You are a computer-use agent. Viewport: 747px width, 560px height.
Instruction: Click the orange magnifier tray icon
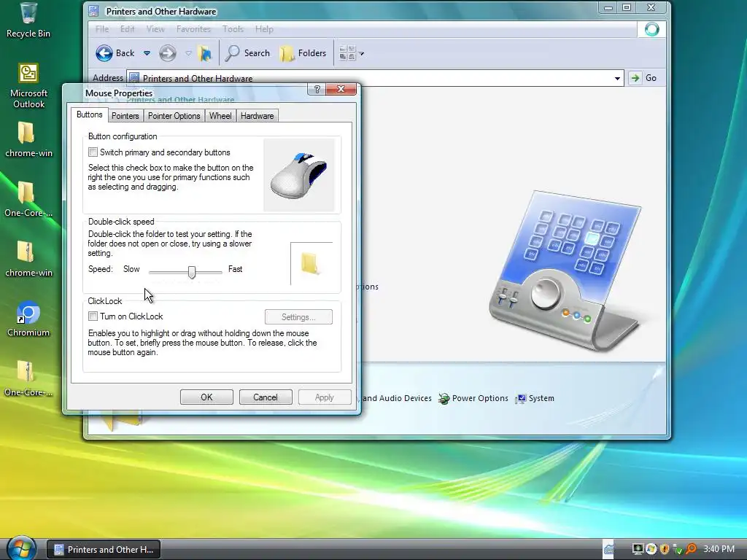point(691,549)
